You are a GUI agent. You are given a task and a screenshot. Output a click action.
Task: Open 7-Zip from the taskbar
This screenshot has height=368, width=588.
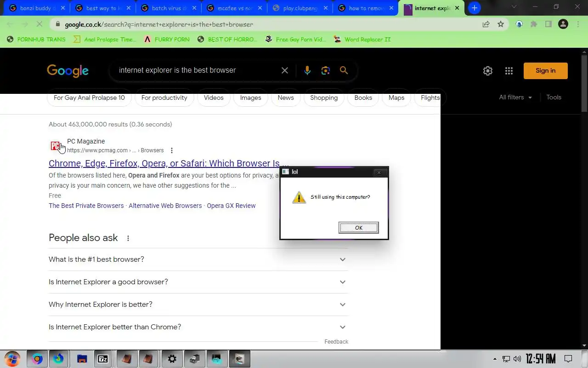coord(103,359)
